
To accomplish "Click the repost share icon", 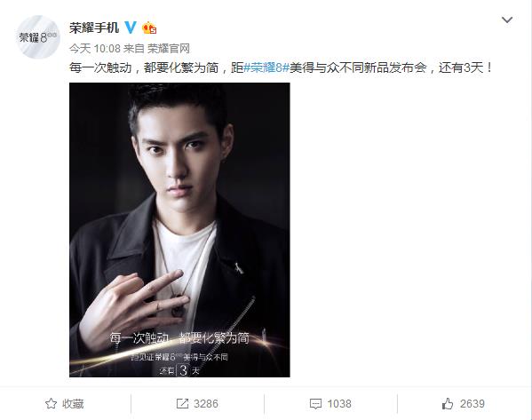I will (x=182, y=404).
